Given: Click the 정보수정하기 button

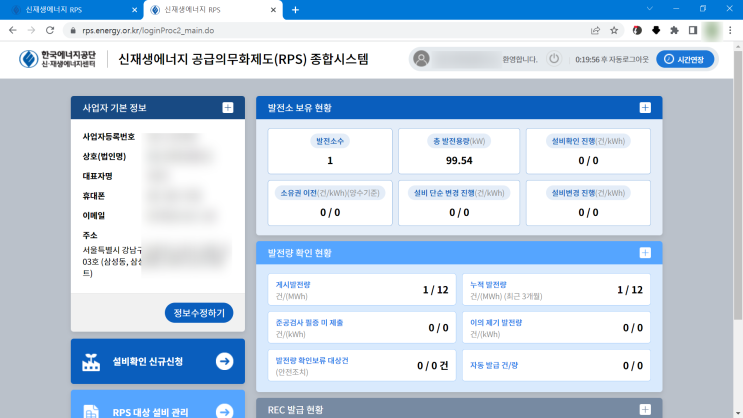Looking at the screenshot, I should click(199, 313).
